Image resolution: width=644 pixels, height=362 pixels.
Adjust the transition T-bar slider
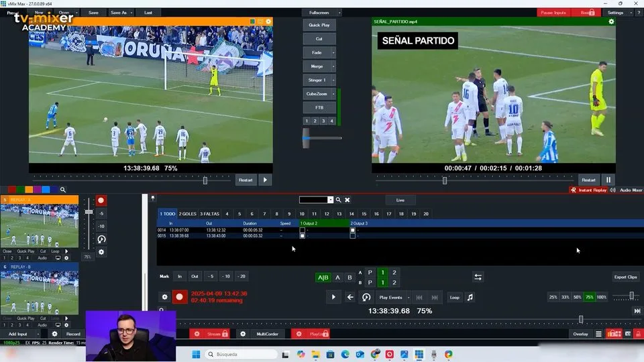(x=306, y=138)
